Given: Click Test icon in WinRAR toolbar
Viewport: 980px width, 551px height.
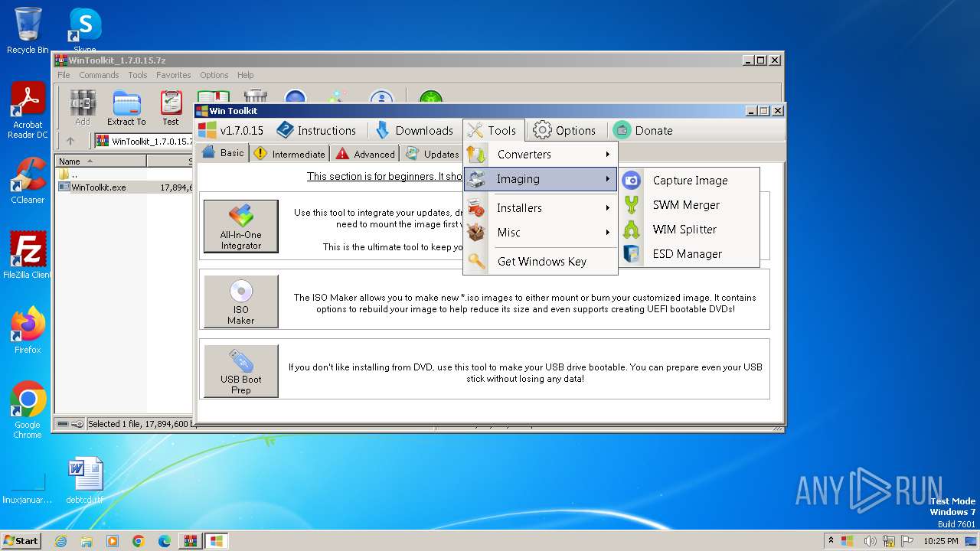Looking at the screenshot, I should pyautogui.click(x=170, y=108).
